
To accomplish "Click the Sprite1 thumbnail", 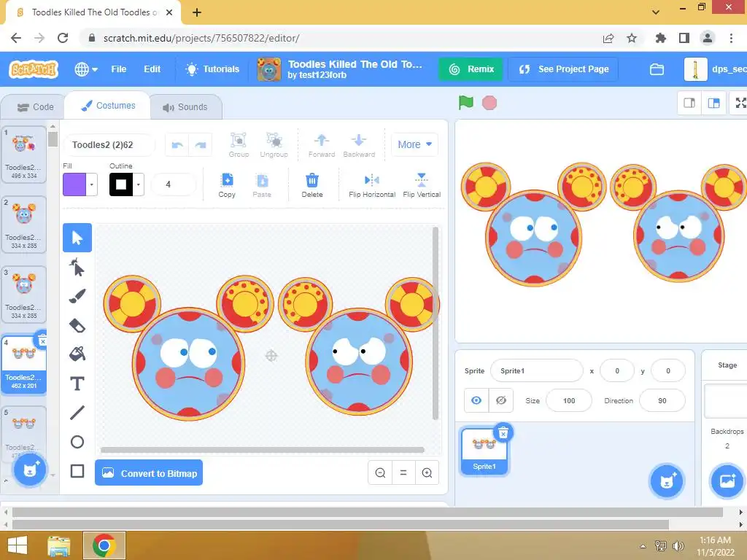I will (x=484, y=451).
